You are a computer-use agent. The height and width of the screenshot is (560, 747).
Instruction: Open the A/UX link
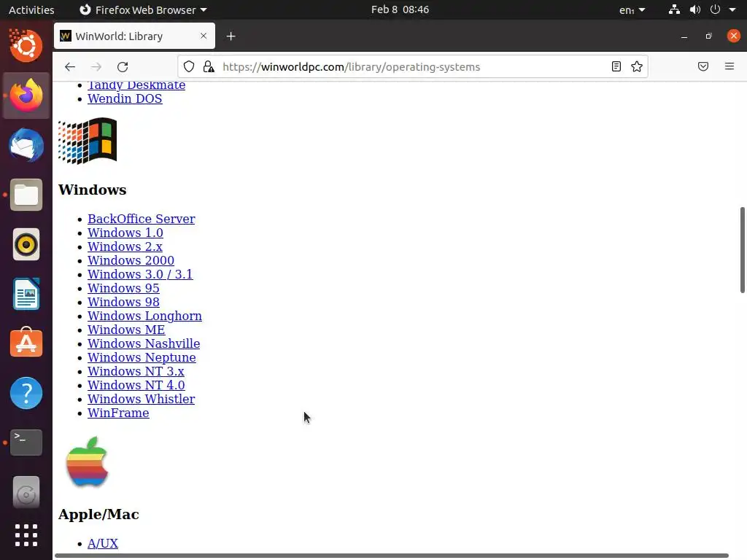[102, 542]
